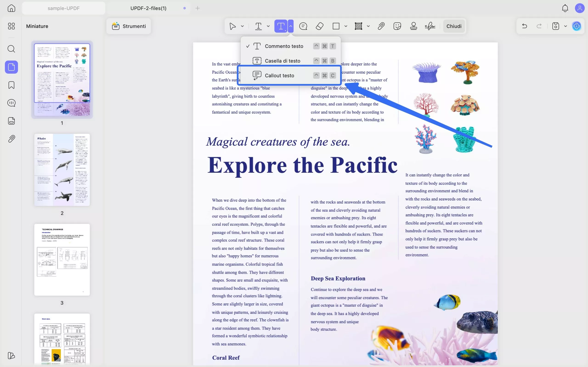This screenshot has width=588, height=367.
Task: Select page 2 Whales thumbnail
Action: click(62, 170)
